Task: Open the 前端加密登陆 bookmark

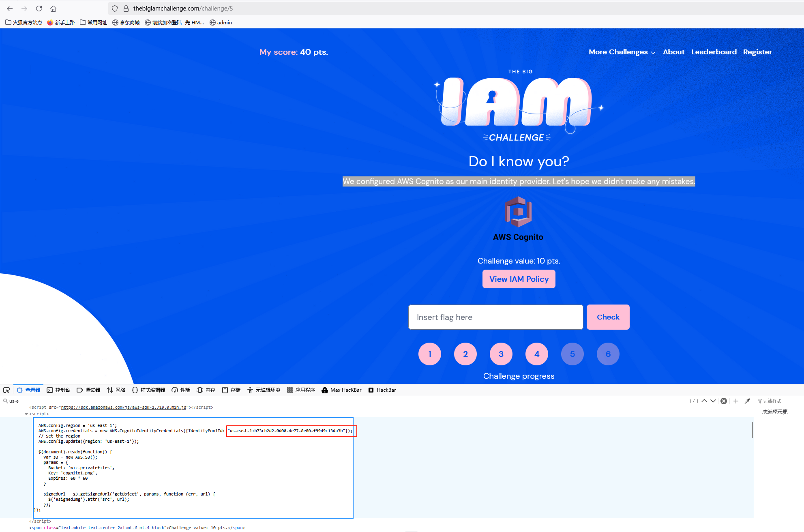Action: click(174, 22)
